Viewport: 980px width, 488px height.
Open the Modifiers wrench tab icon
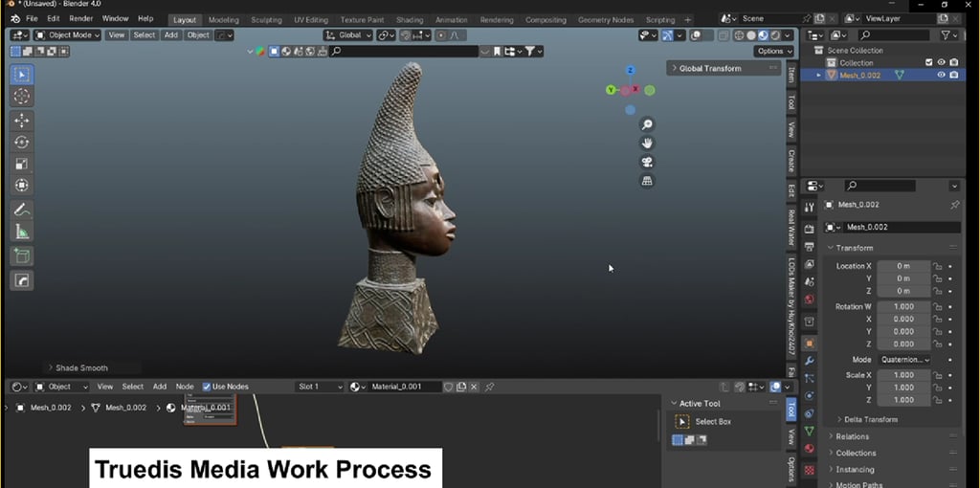click(x=810, y=361)
